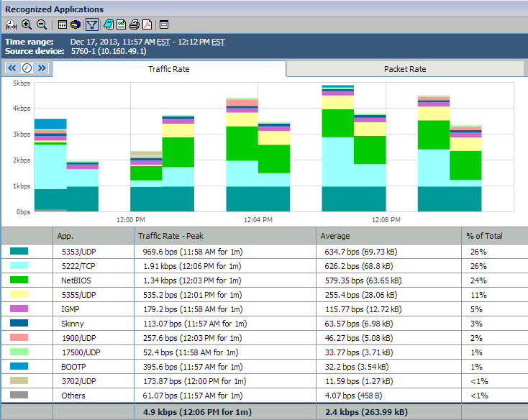The height and width of the screenshot is (420, 528).
Task: Switch to table view icon
Action: pos(63,24)
